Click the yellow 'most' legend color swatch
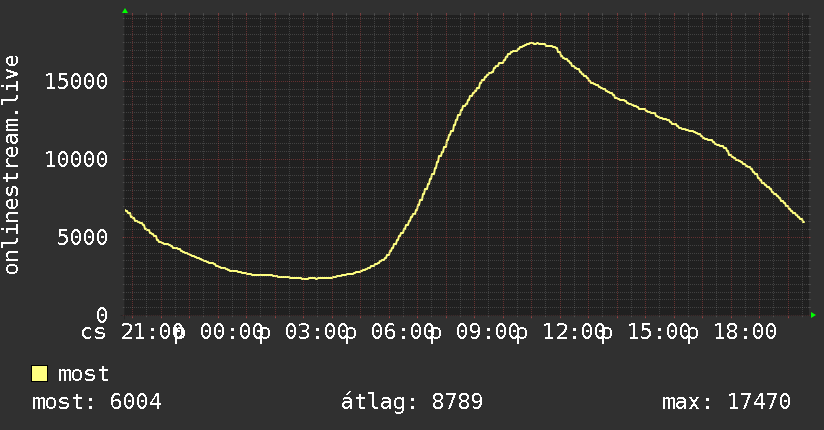Image resolution: width=824 pixels, height=430 pixels. click(x=39, y=374)
